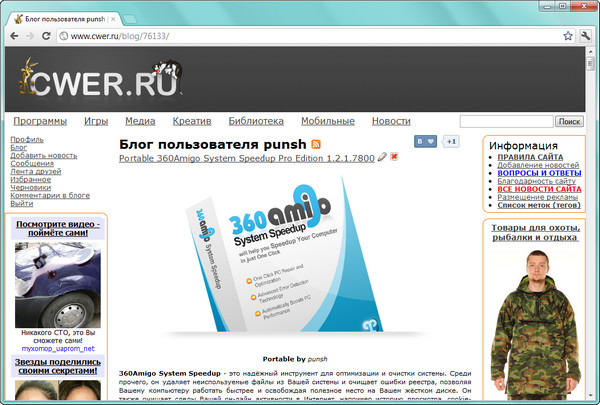Click the 360Amigo System Speedup box image
Image resolution: width=600 pixels, height=405 pixels.
(272, 260)
